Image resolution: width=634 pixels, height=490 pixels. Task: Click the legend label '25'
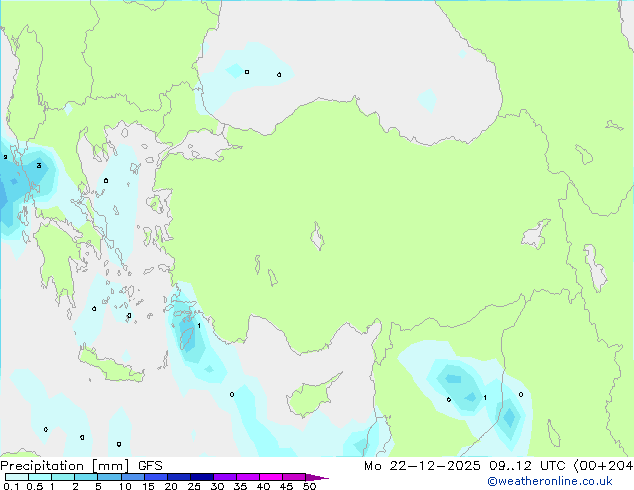click(194, 486)
